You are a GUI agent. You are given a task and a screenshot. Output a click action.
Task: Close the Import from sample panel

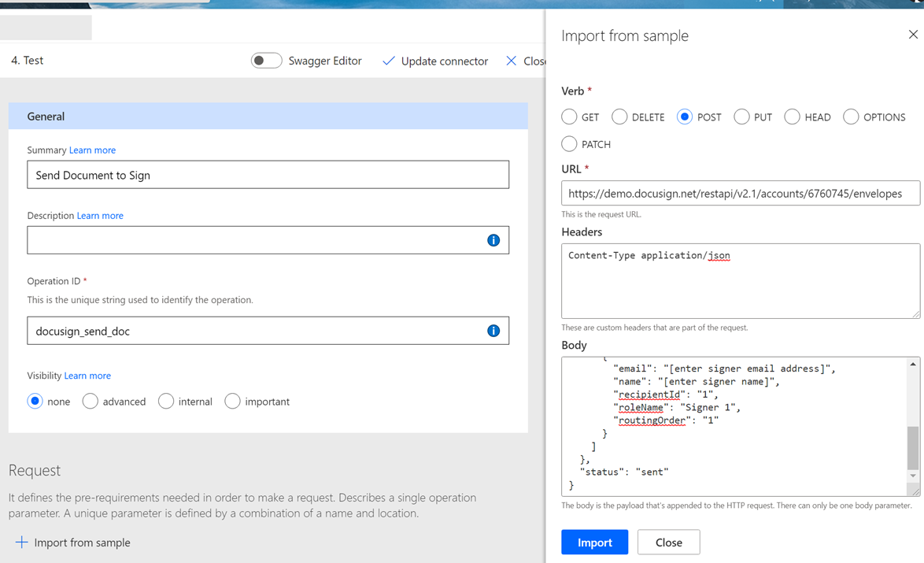click(913, 34)
